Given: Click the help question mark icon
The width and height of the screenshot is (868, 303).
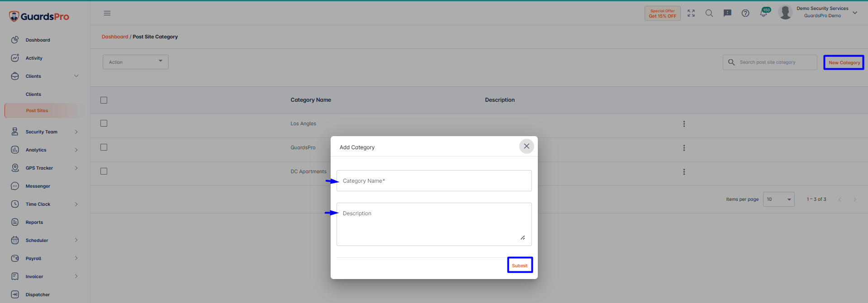Looking at the screenshot, I should click(745, 13).
